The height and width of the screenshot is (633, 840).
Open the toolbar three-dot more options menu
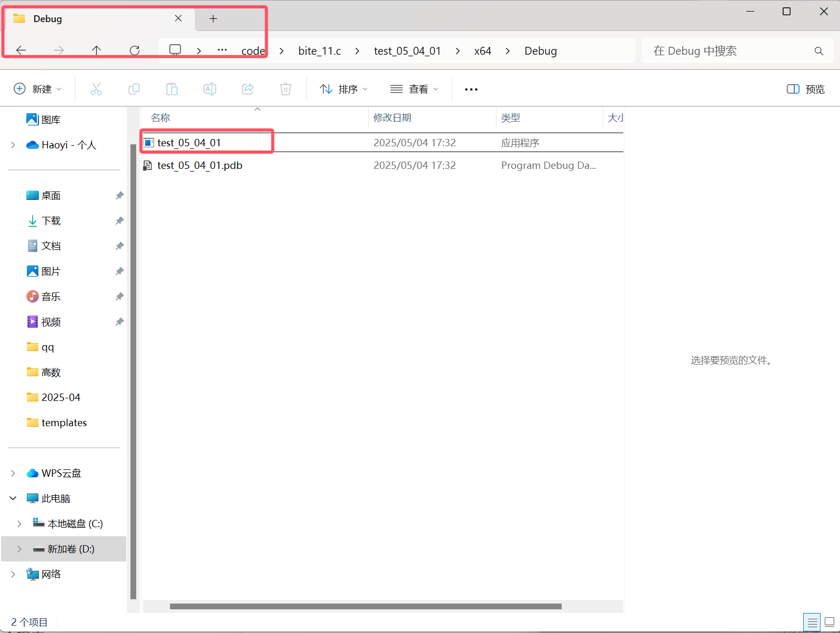(x=471, y=89)
